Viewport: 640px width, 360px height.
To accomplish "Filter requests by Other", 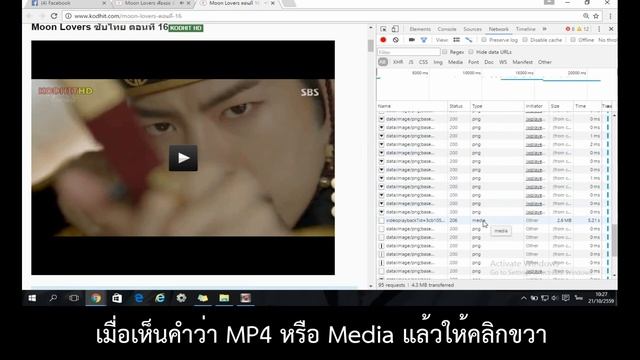I will 544,62.
